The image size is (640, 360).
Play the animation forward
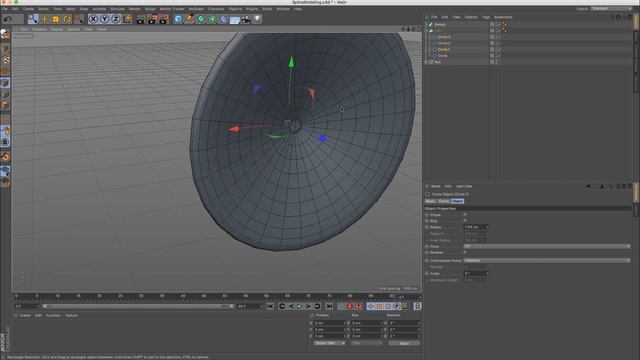tap(300, 306)
